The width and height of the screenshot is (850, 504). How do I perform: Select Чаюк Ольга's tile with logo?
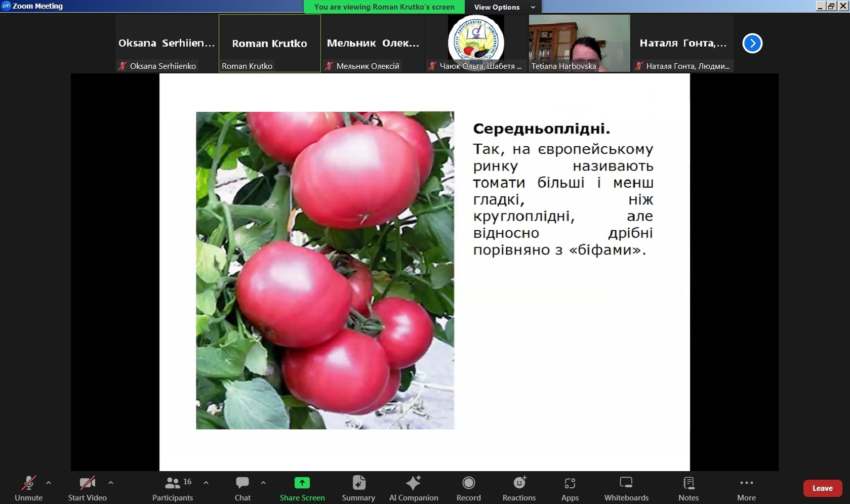pos(476,43)
